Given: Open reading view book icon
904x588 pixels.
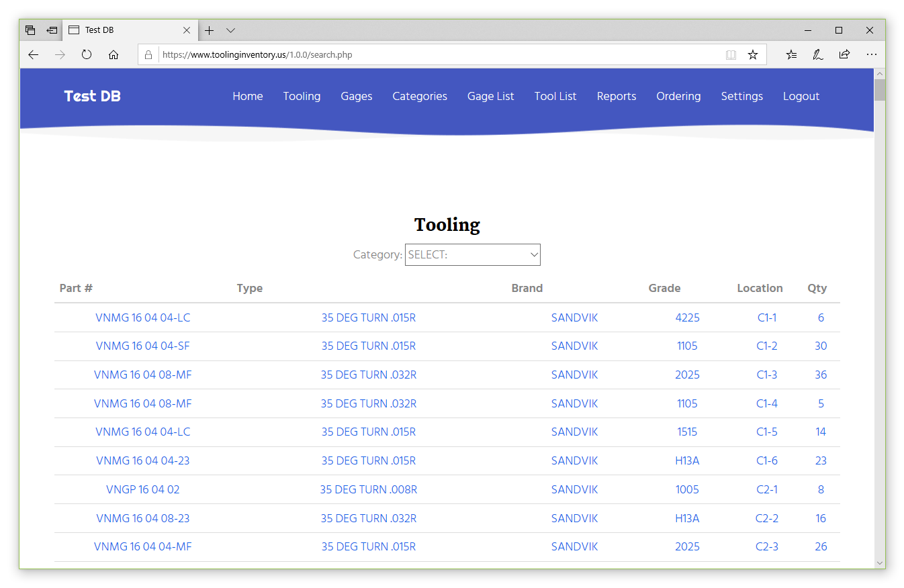Looking at the screenshot, I should [x=731, y=55].
